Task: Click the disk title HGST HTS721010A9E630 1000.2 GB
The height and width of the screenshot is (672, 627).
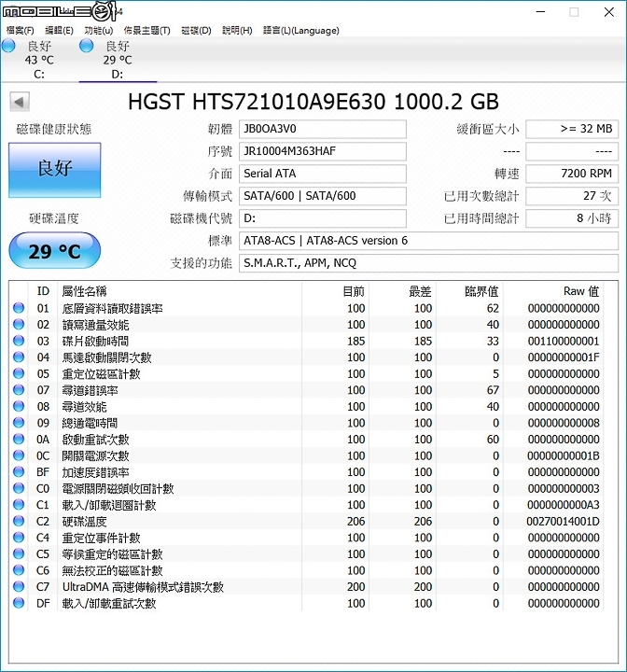Action: point(313,102)
